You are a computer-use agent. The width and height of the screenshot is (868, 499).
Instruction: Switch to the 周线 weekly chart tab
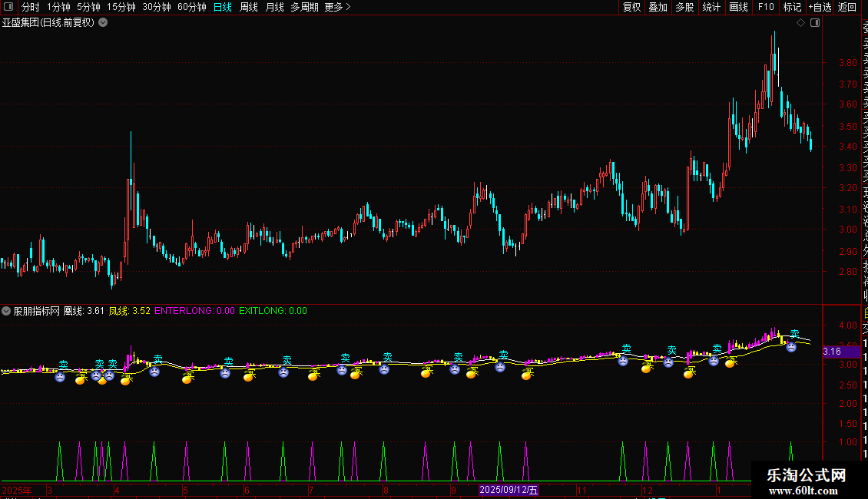pos(249,7)
